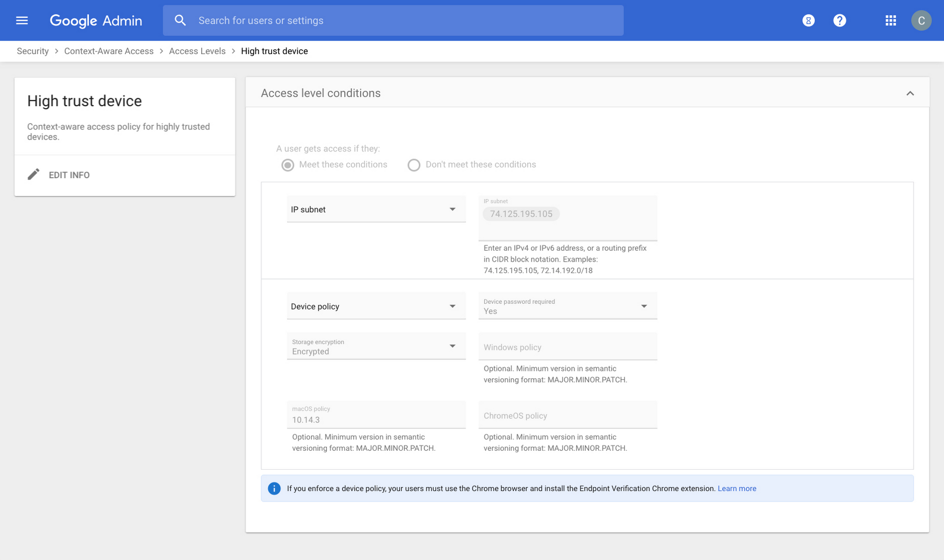Collapse the Access level conditions panel
Viewport: 944px width, 560px height.
tap(911, 93)
